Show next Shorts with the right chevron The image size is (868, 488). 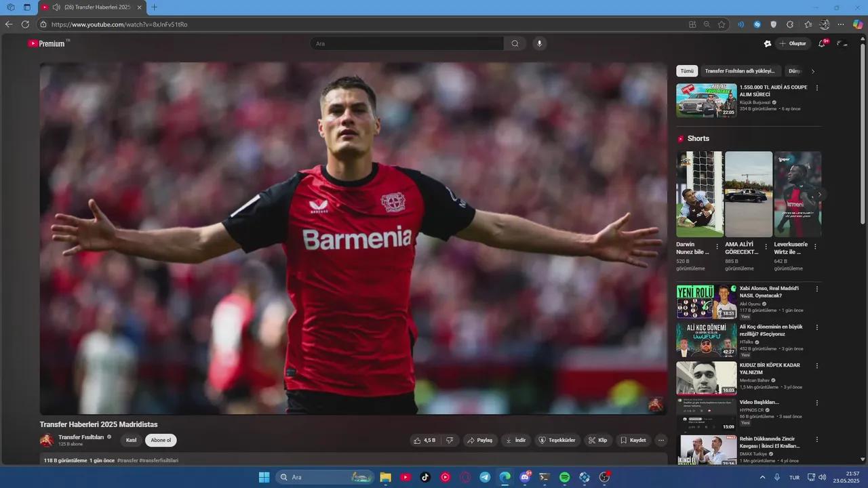[819, 195]
